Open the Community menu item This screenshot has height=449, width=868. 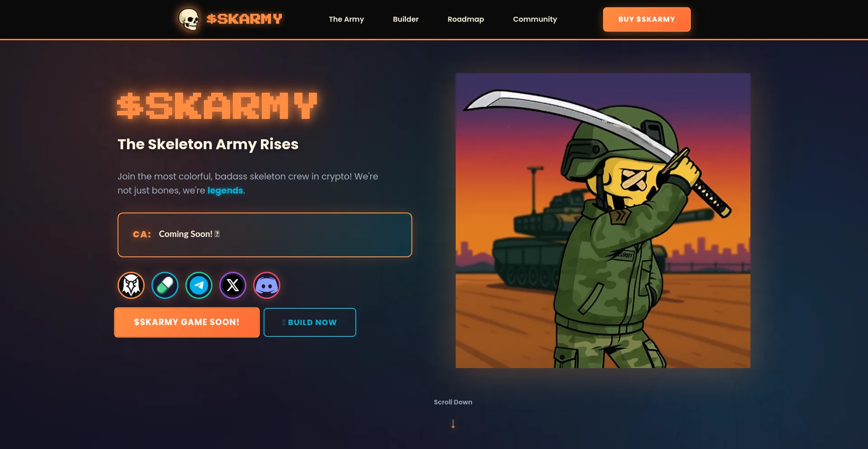coord(535,19)
